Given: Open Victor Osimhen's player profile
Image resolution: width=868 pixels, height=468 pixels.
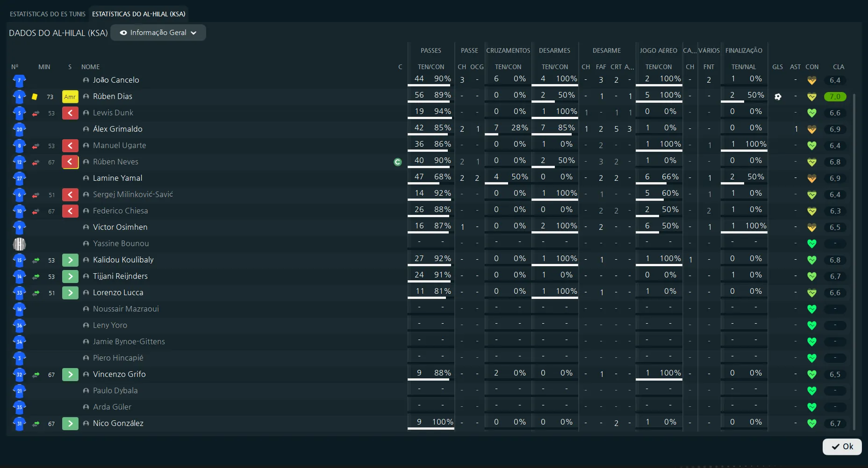Looking at the screenshot, I should point(120,227).
